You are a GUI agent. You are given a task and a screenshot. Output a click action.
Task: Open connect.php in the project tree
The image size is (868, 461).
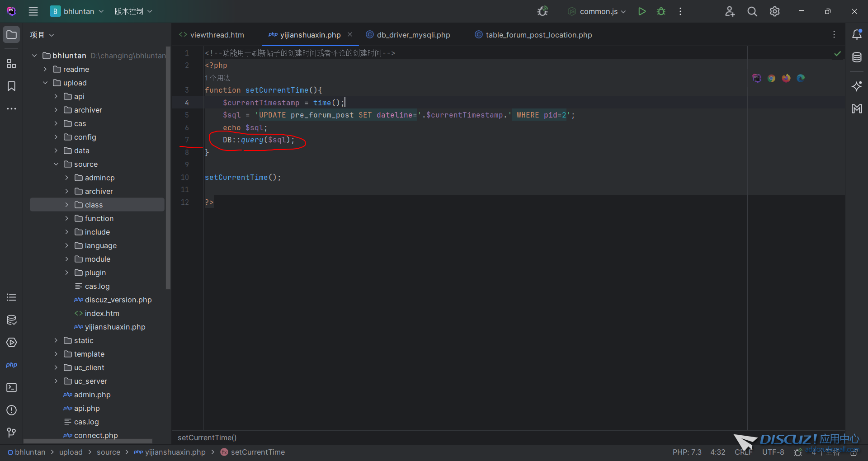pos(95,435)
